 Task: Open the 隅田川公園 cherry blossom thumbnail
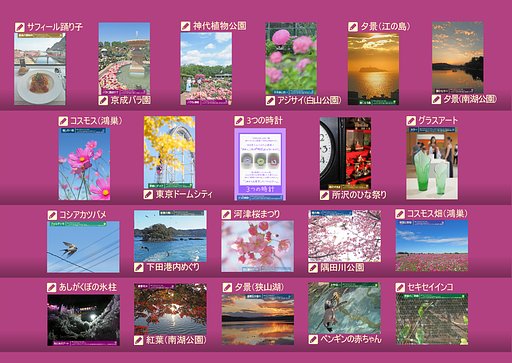[x=345, y=236]
